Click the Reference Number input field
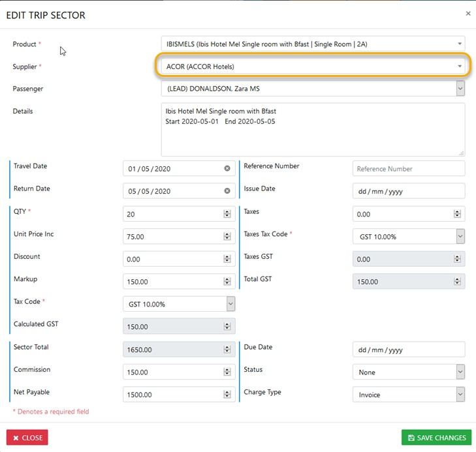Viewport: 476px width, 452px height. coord(408,169)
